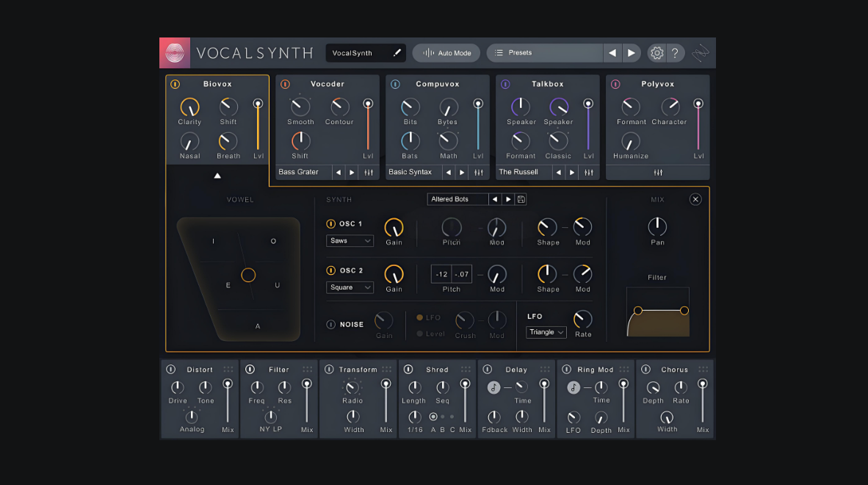Click the Delay tempo sync note icon

tap(493, 387)
